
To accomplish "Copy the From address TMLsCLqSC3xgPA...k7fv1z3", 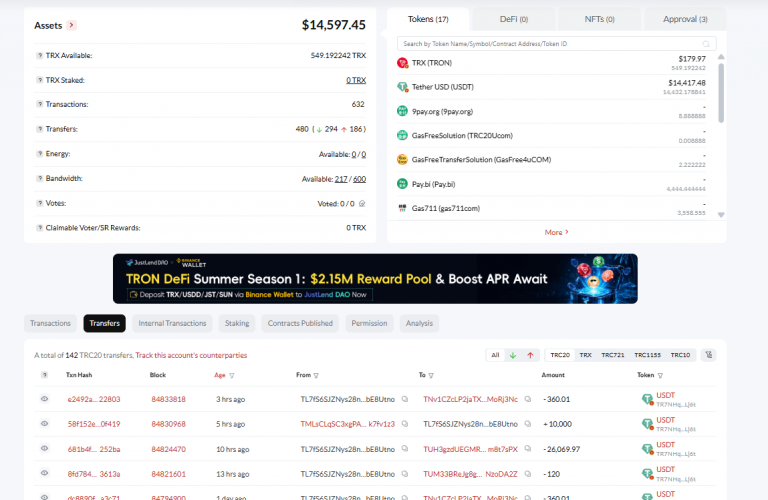I will pos(405,424).
